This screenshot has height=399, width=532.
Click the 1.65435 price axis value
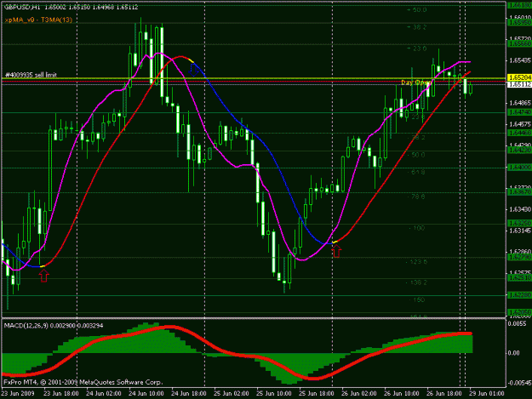pos(520,60)
